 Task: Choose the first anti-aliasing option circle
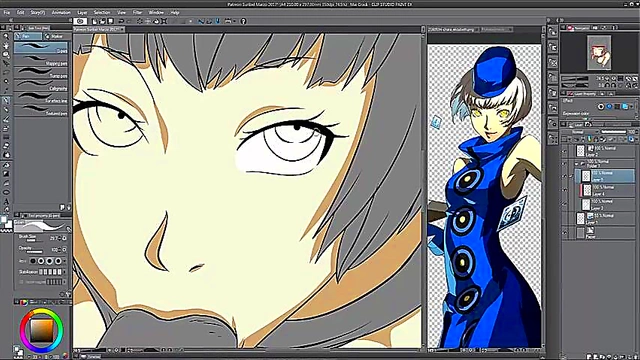(33, 261)
